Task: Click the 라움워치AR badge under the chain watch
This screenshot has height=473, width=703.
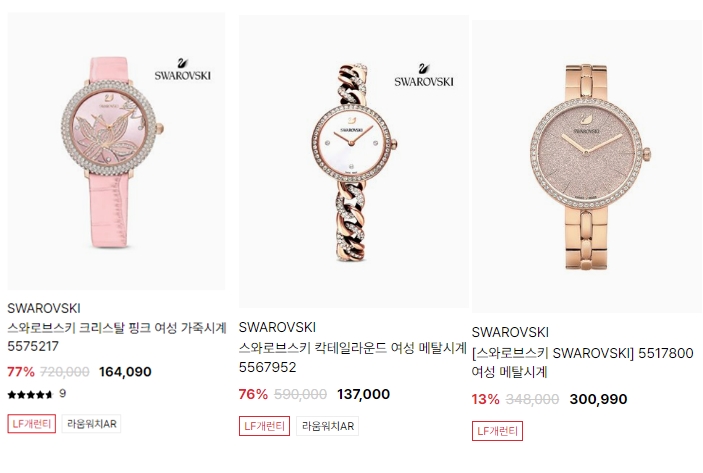Action: (328, 426)
